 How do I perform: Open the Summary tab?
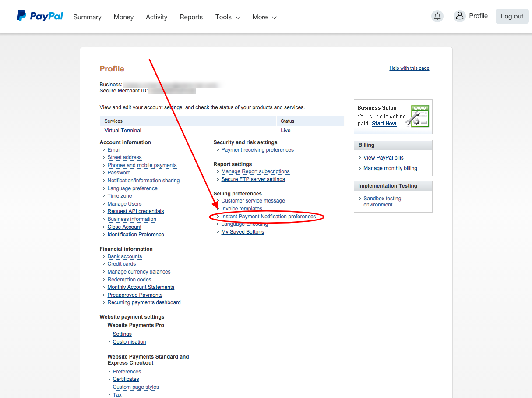87,17
